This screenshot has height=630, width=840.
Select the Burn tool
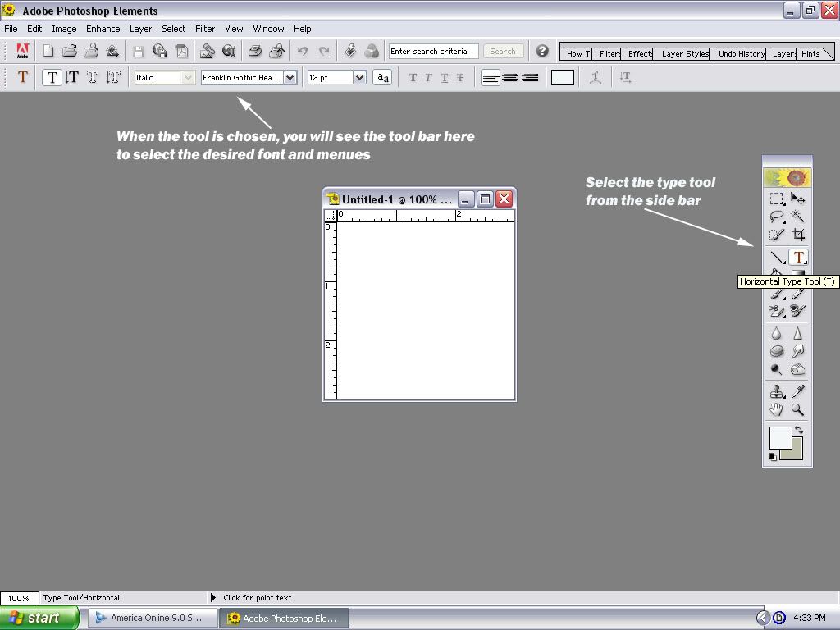tap(797, 370)
